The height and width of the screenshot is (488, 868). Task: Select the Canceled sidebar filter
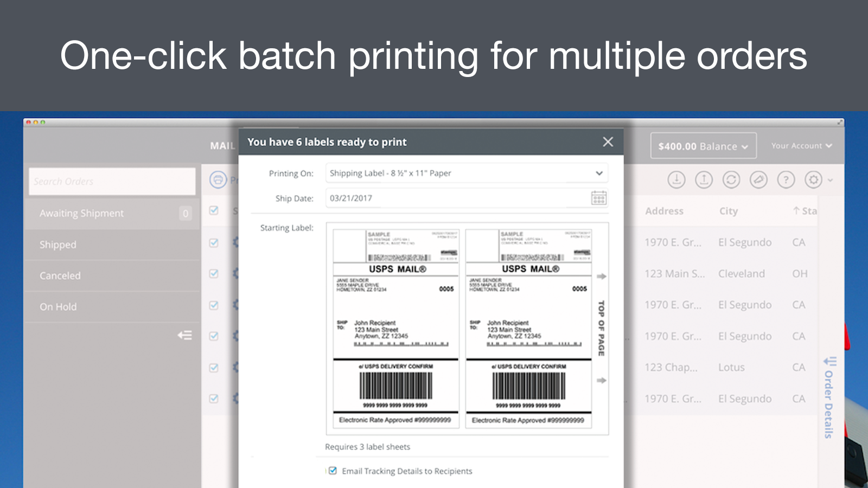coord(112,275)
